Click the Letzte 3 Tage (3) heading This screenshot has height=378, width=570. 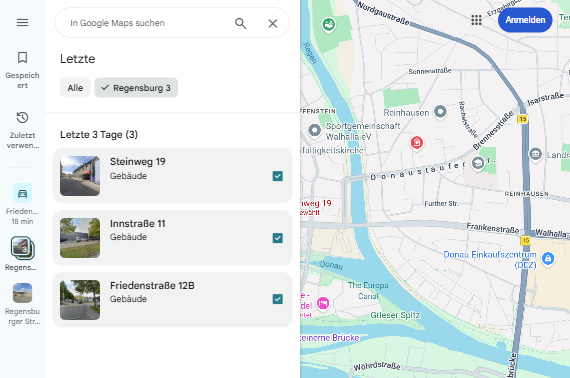point(99,134)
